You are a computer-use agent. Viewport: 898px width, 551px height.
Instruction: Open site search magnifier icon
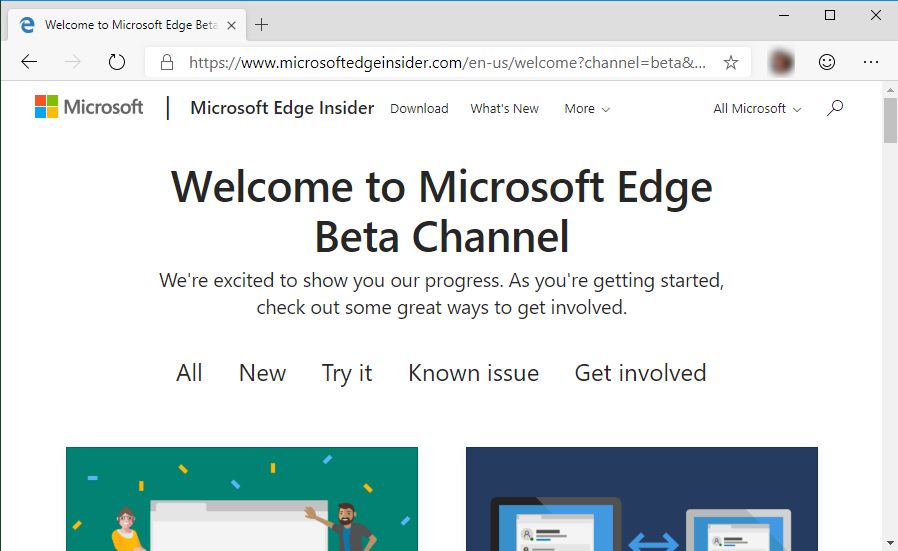point(835,108)
